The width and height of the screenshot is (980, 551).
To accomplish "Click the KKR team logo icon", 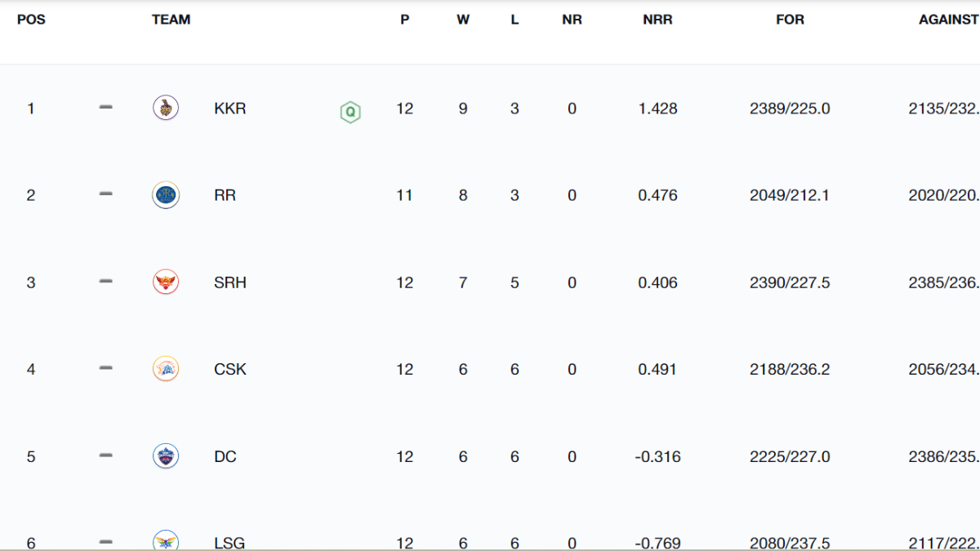I will [166, 108].
